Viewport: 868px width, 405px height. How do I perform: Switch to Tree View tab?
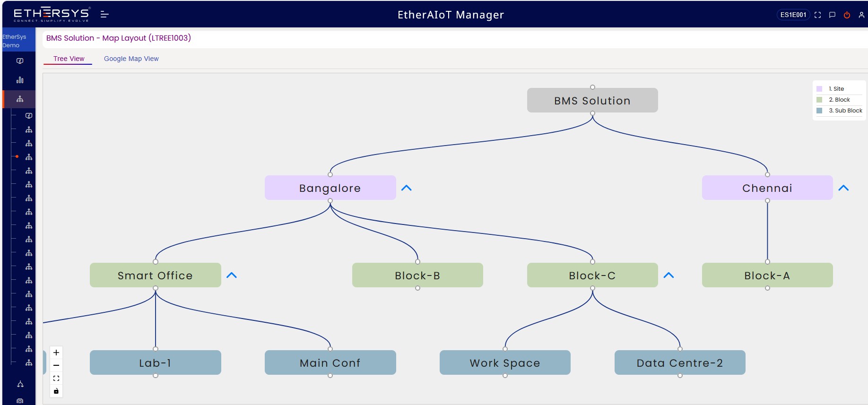tap(69, 59)
